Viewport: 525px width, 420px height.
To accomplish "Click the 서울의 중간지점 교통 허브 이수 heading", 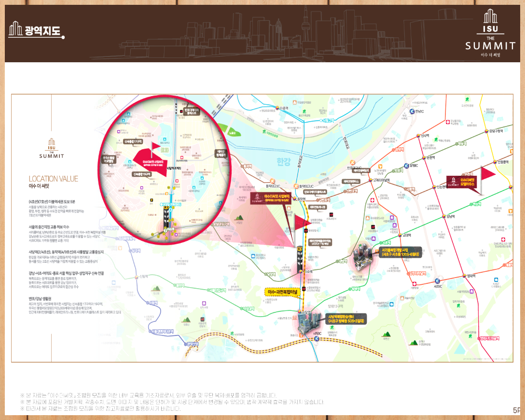I will click(49, 227).
